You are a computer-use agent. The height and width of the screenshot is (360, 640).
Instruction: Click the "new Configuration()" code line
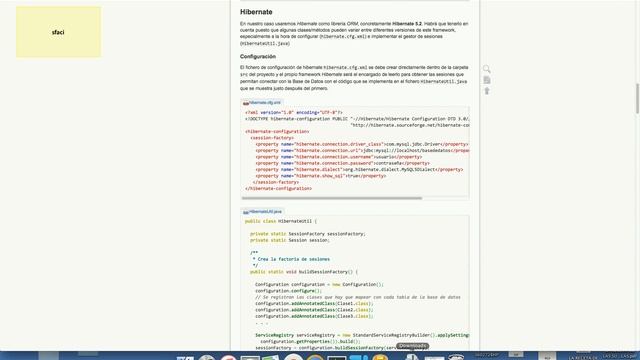[x=320, y=284]
